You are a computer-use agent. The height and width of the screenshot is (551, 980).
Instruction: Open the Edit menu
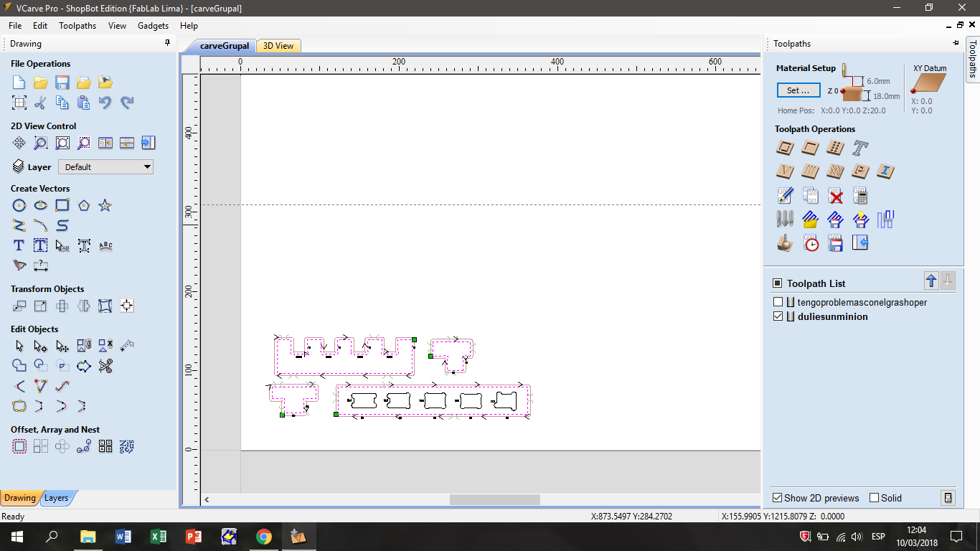point(40,26)
